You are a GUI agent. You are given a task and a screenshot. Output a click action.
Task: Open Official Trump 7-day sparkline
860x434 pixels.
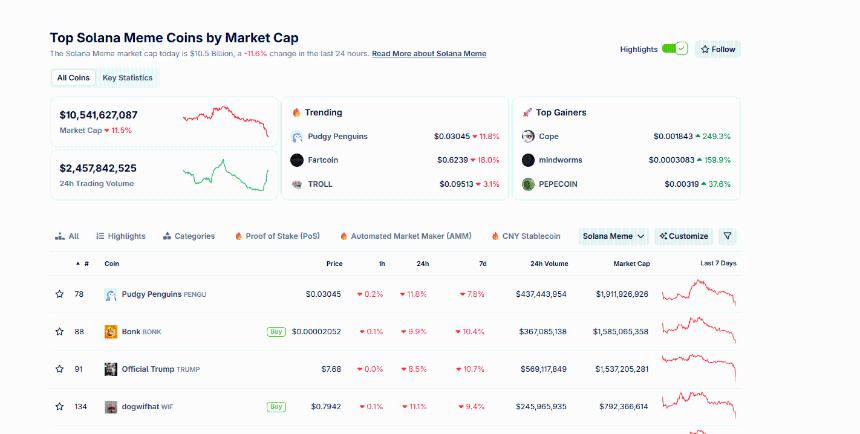tap(699, 367)
